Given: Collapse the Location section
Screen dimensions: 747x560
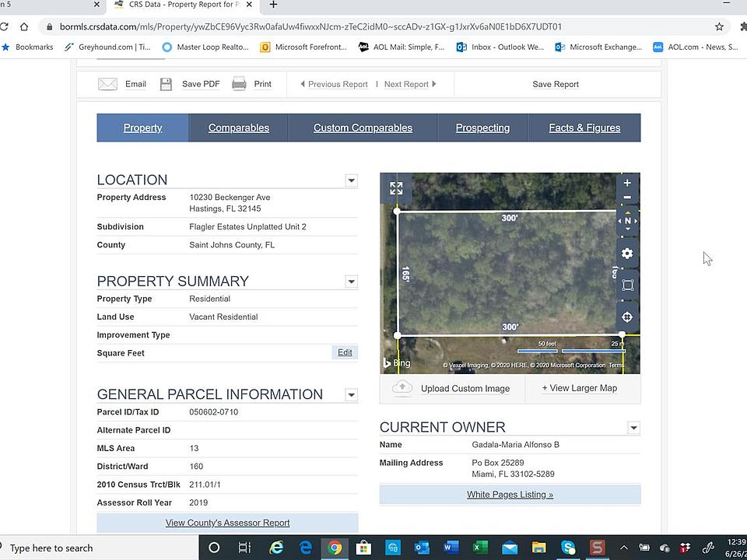Looking at the screenshot, I should point(351,180).
